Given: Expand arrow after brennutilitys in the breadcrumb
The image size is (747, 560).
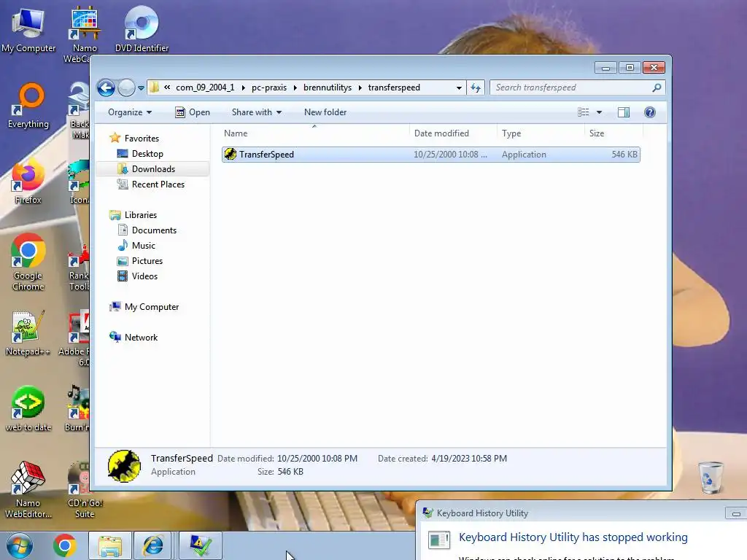Looking at the screenshot, I should pos(360,87).
